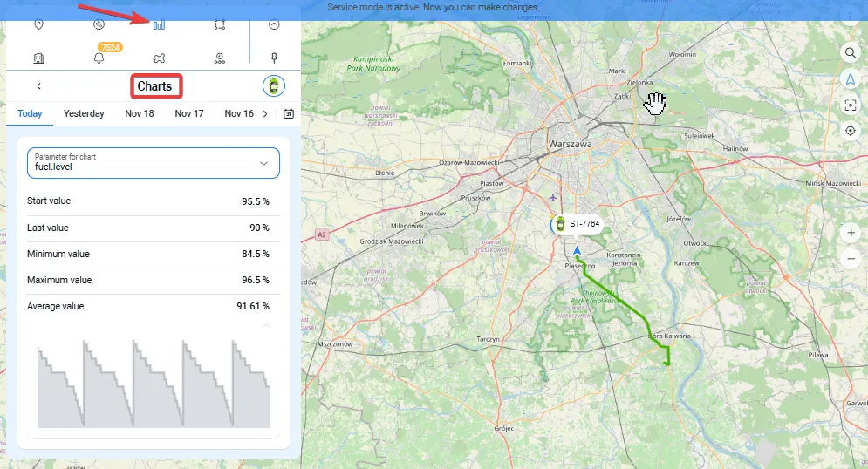Zoom in the map with plus
The height and width of the screenshot is (469, 868).
click(851, 233)
